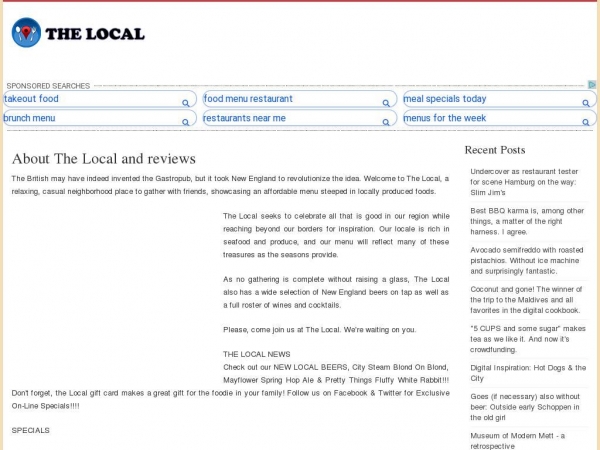The width and height of the screenshot is (600, 450).
Task: Click 'THE LOCAL NEWS' text
Action: [x=257, y=354]
